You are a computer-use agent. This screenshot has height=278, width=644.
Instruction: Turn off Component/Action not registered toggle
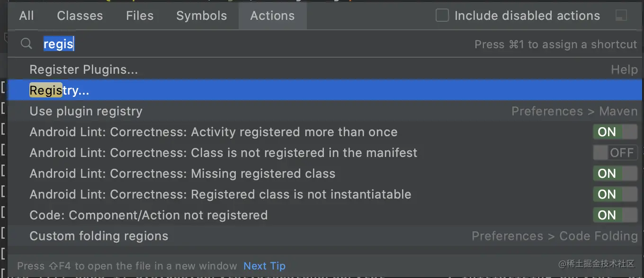[615, 215]
